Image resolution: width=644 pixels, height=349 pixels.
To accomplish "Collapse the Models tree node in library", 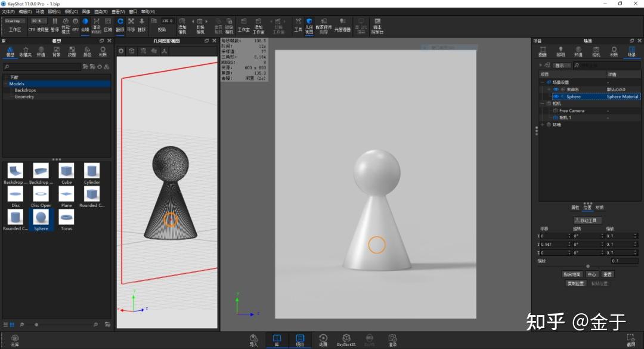I will pyautogui.click(x=6, y=84).
